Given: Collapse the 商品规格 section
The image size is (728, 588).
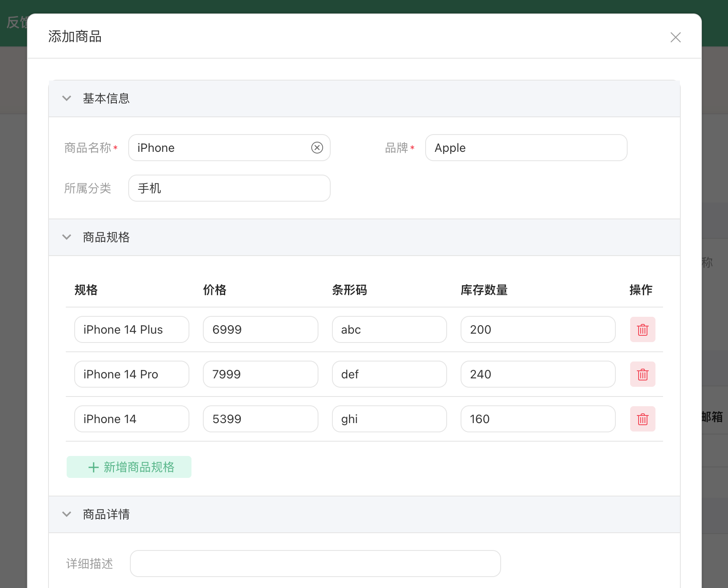Looking at the screenshot, I should tap(67, 237).
